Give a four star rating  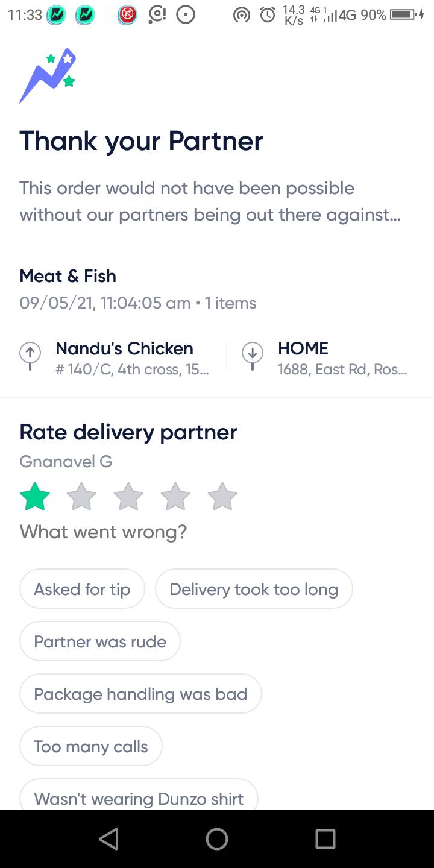(x=175, y=497)
